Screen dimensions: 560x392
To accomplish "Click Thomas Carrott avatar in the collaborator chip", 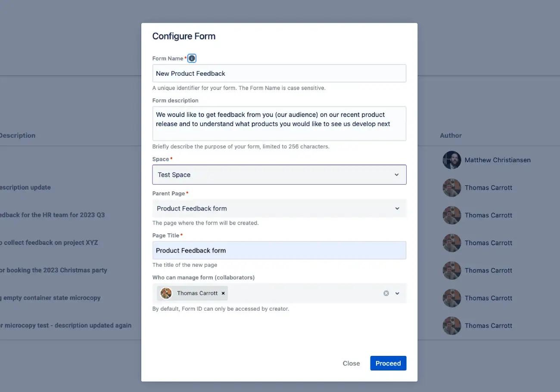I will 166,293.
